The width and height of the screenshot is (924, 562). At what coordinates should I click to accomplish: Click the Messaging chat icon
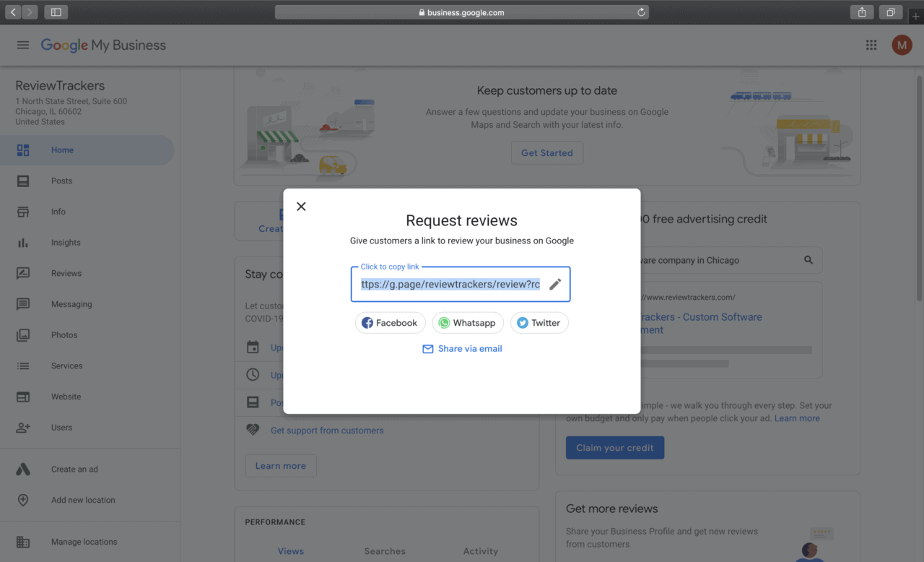(x=23, y=304)
